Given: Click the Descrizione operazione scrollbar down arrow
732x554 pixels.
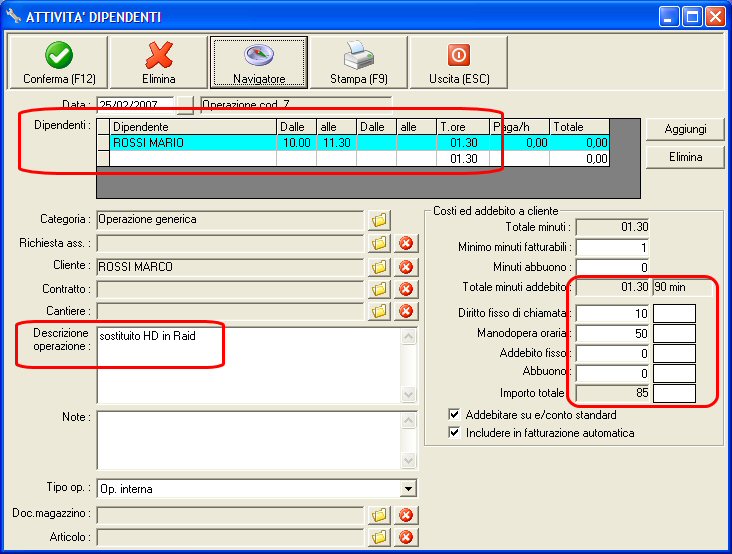Looking at the screenshot, I should click(x=408, y=395).
